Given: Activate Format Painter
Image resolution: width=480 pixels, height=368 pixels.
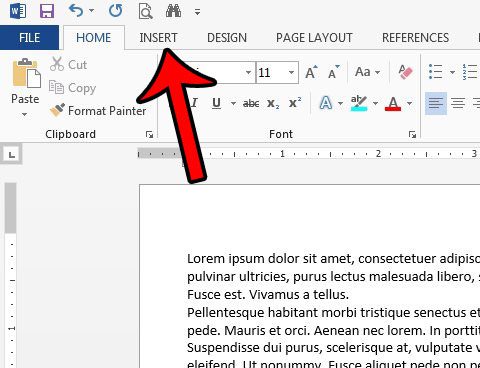Looking at the screenshot, I should point(98,111).
